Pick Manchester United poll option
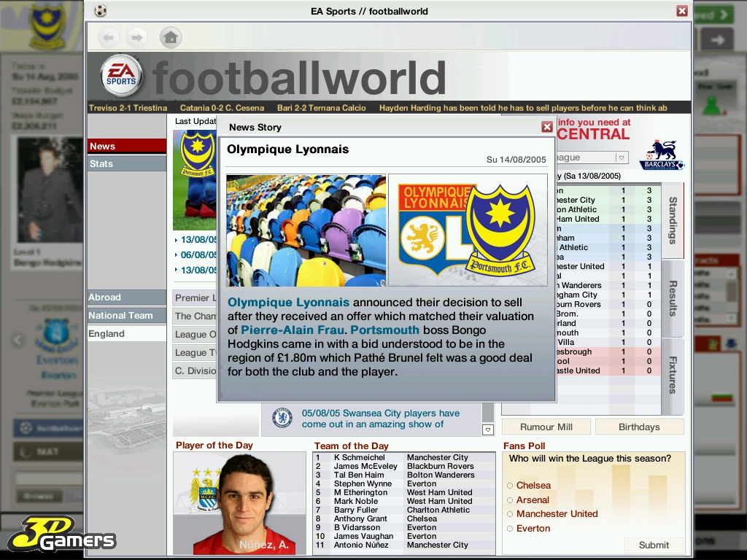This screenshot has height=560, width=747. (510, 514)
